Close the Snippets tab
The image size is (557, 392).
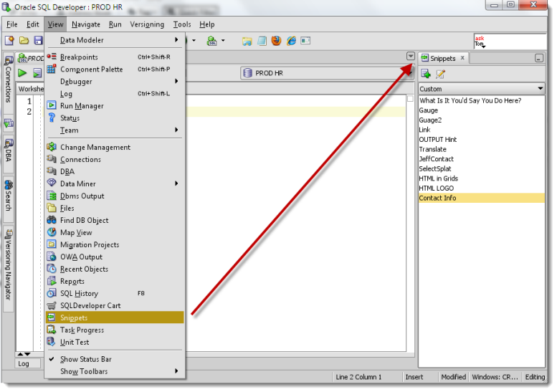tap(462, 58)
